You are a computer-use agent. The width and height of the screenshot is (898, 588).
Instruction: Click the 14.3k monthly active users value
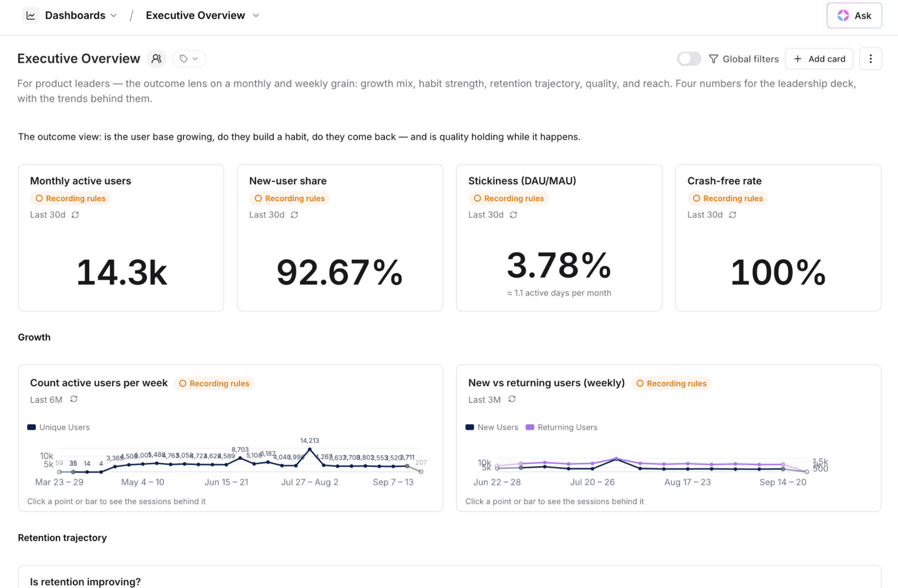[x=122, y=272]
